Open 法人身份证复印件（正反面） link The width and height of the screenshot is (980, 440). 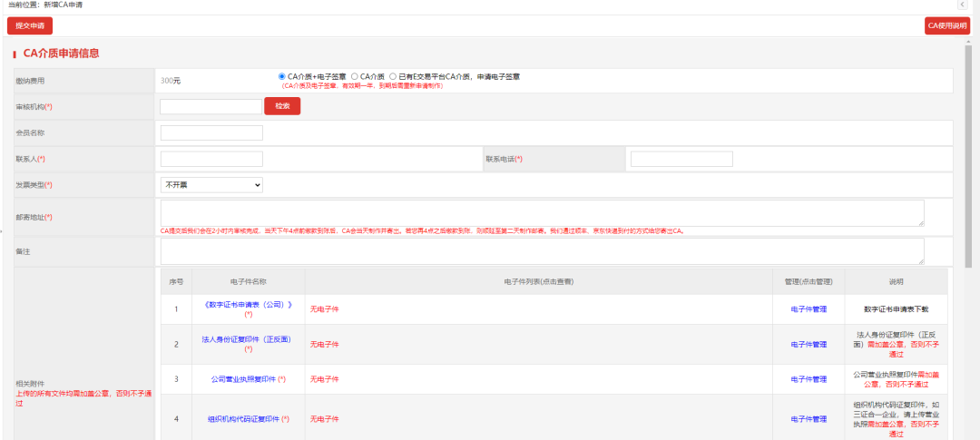(x=246, y=340)
